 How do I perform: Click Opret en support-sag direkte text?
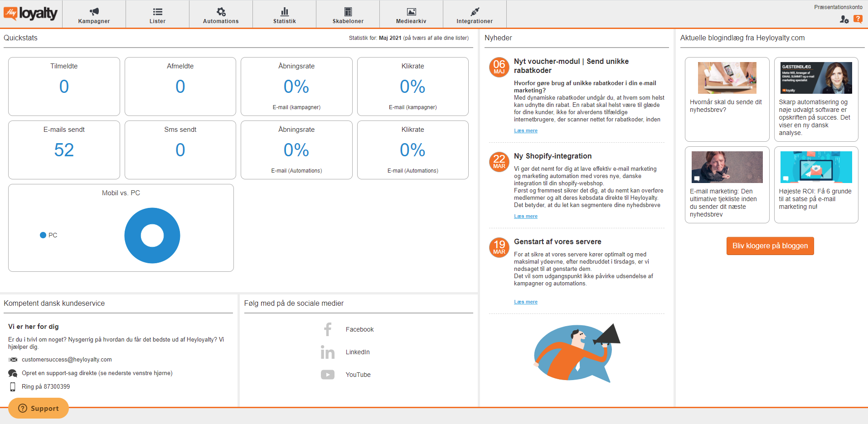97,373
